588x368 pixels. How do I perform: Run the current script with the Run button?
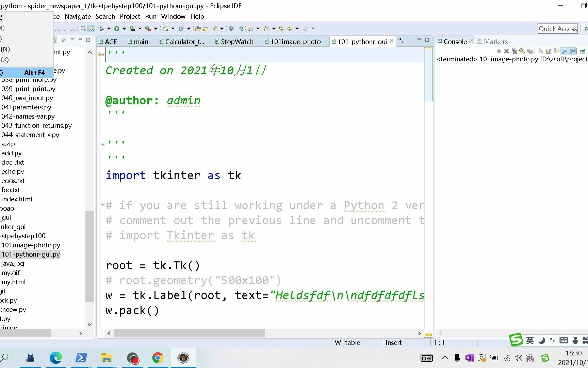pos(117,28)
